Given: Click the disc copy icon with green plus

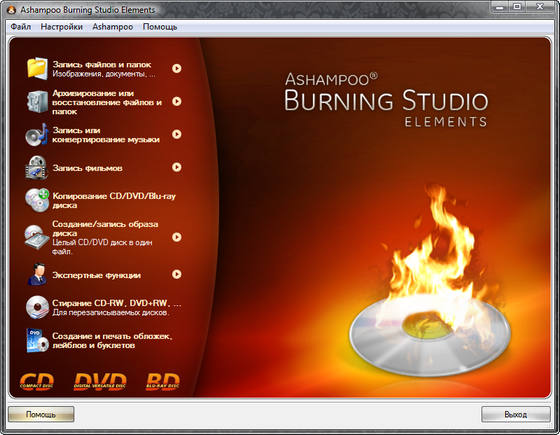Looking at the screenshot, I should pos(37,200).
